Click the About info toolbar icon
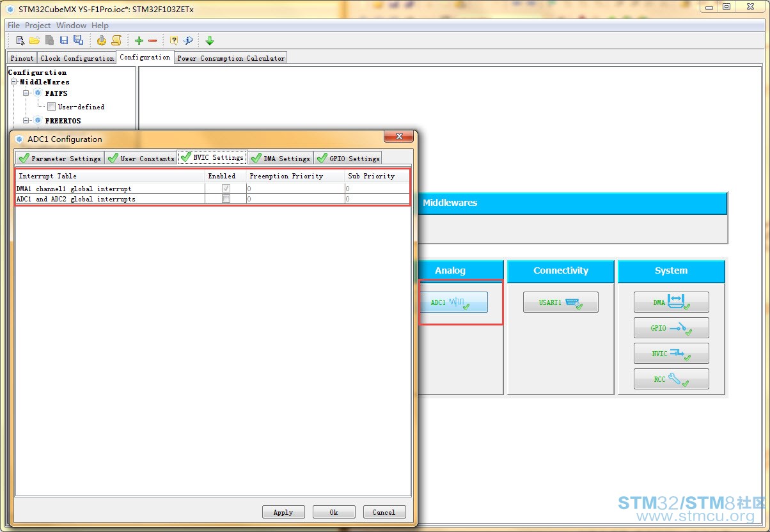 point(188,40)
